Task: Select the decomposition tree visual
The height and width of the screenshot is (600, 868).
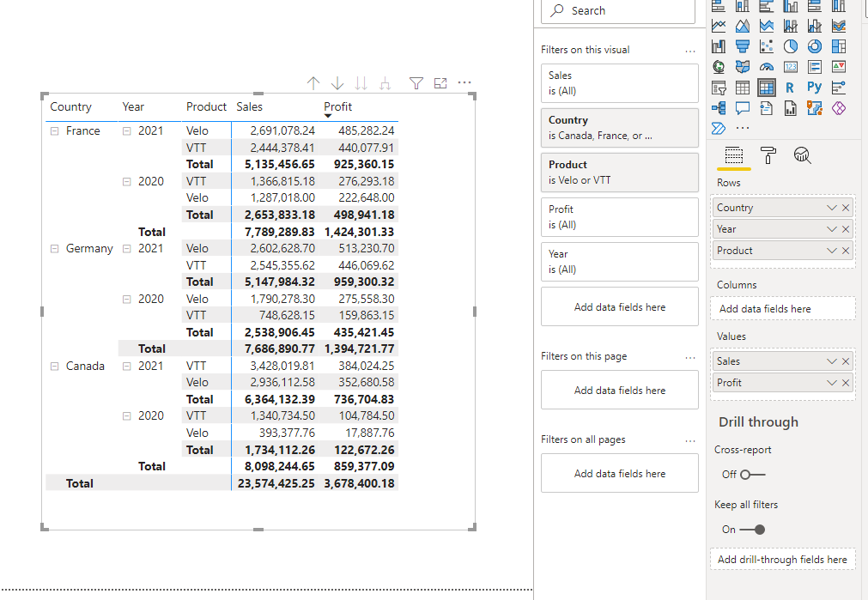Action: 719,108
